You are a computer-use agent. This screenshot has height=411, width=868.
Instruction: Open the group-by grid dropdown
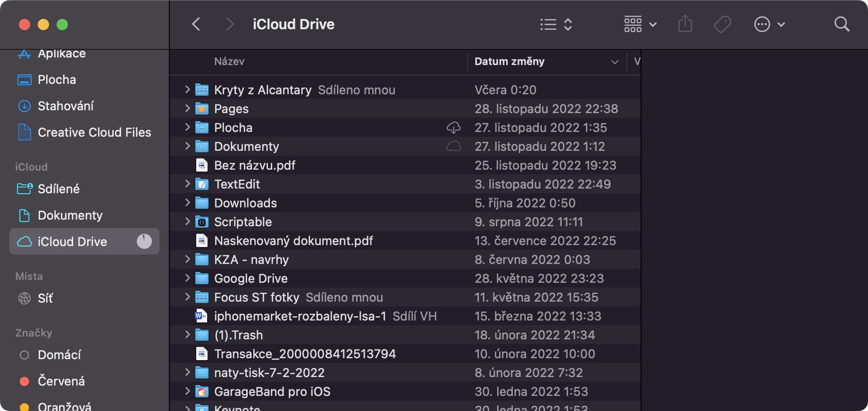(640, 24)
